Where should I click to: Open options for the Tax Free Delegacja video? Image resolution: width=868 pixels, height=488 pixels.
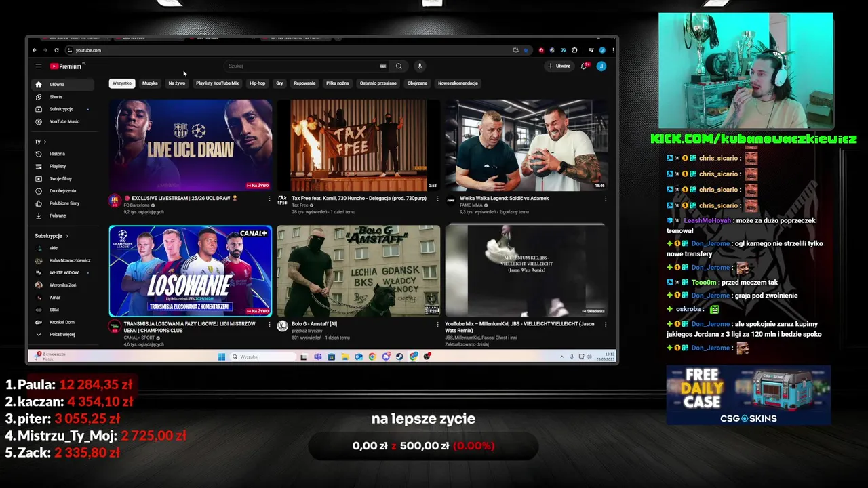pyautogui.click(x=437, y=199)
